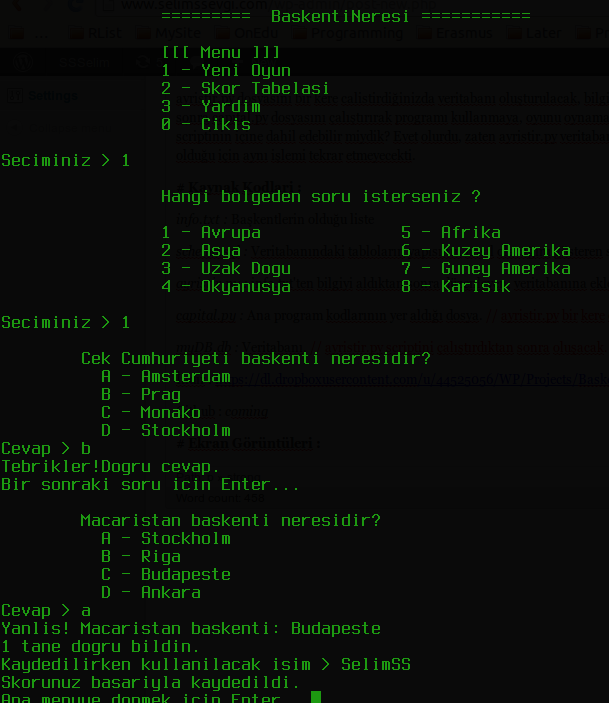Click the 'Kuzey Amerika' region option
Image resolution: width=609 pixels, height=703 pixels.
click(486, 250)
